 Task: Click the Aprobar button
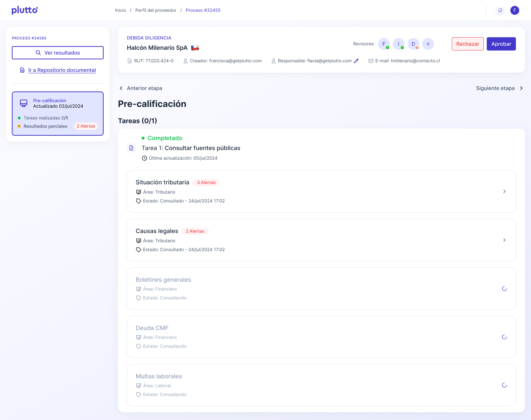(501, 44)
